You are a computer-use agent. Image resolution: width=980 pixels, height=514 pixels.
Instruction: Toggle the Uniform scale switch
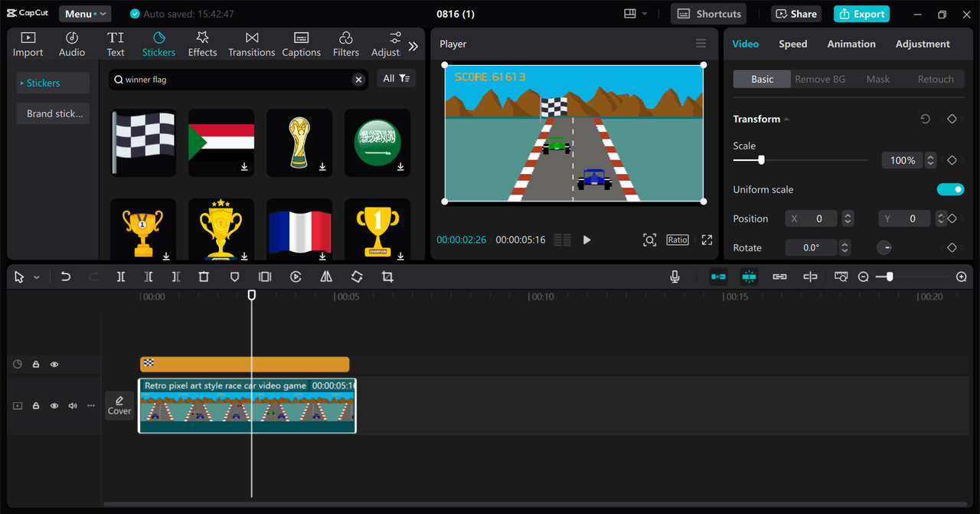tap(950, 189)
